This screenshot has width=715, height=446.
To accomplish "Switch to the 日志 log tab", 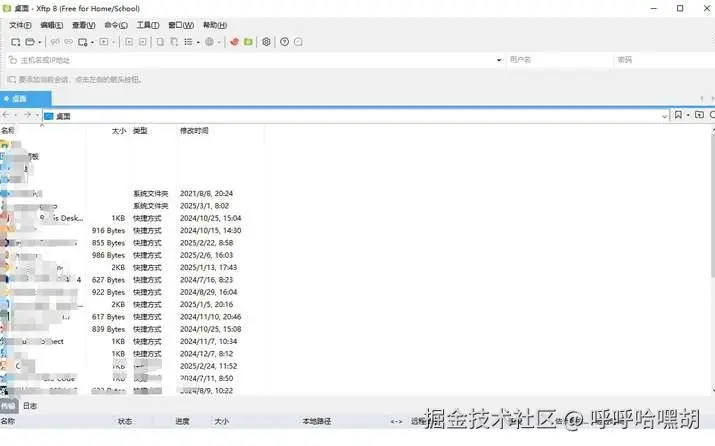I will tap(30, 405).
